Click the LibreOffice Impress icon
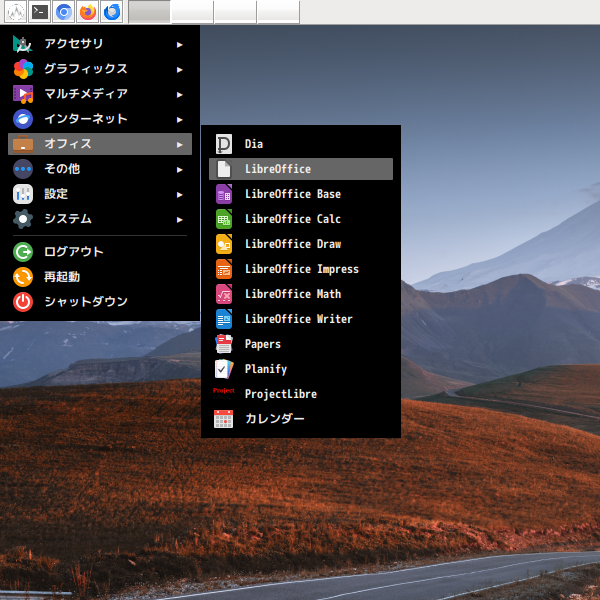This screenshot has height=600, width=600. (x=224, y=269)
